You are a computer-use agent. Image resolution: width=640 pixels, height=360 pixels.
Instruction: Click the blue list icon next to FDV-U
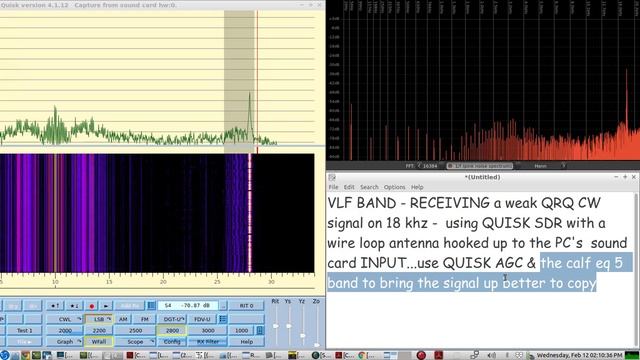[x=223, y=319]
